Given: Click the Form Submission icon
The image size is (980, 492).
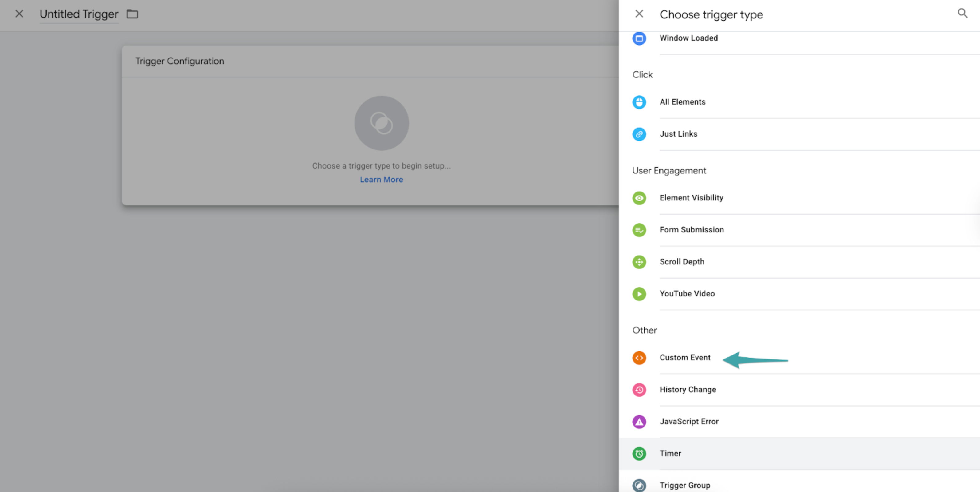Looking at the screenshot, I should pyautogui.click(x=639, y=230).
